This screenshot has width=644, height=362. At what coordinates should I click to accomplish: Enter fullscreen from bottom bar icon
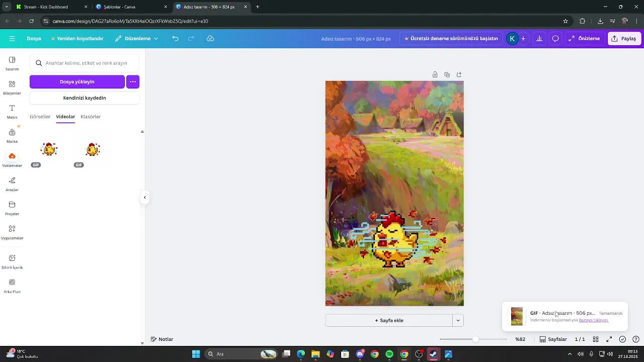609,339
